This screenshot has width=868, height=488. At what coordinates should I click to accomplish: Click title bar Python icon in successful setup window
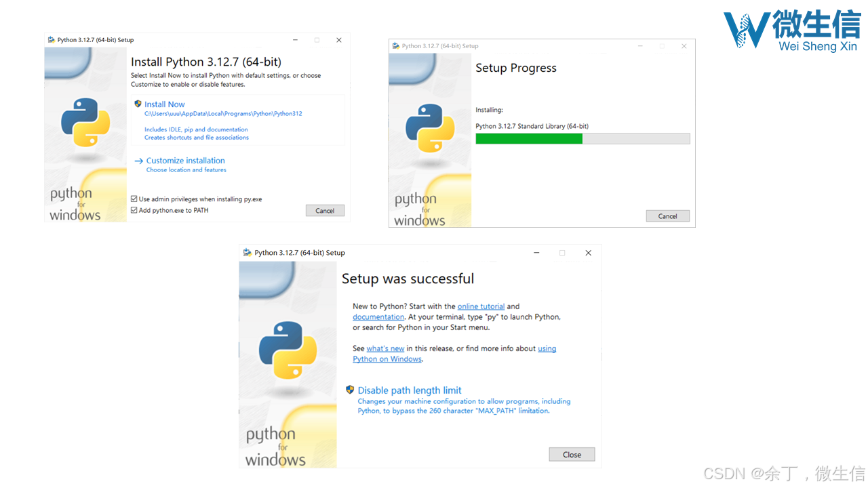[x=247, y=253]
